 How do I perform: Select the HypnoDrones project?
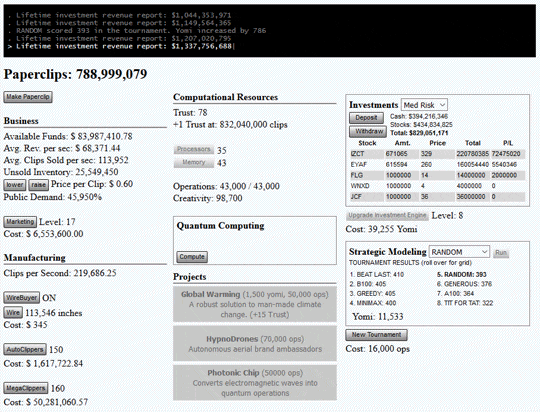255,344
